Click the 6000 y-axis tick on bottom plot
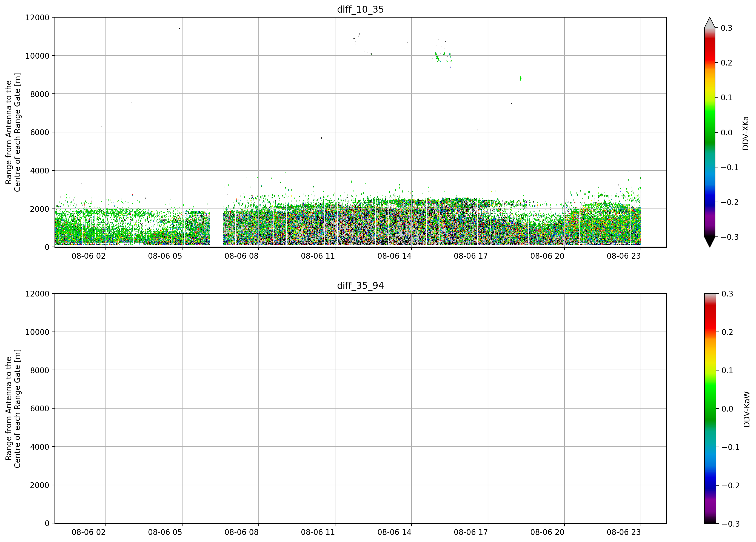Screen dimensions: 756x542 (39, 409)
